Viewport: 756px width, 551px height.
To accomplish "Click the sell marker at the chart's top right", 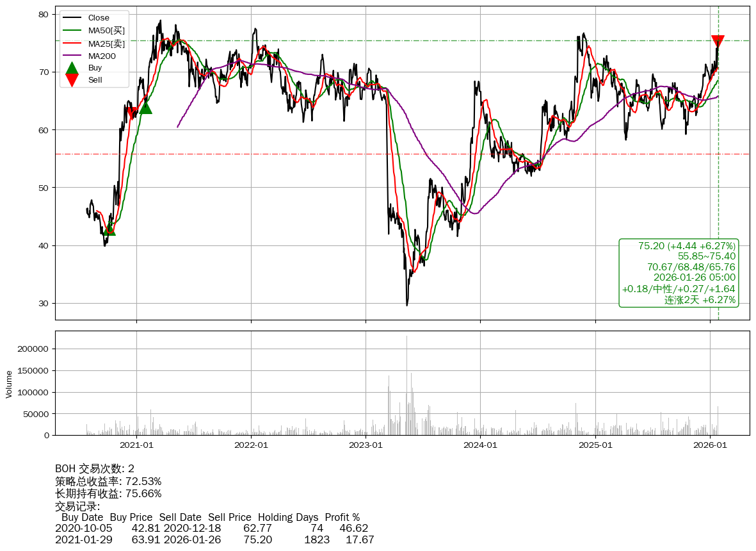I will point(718,42).
